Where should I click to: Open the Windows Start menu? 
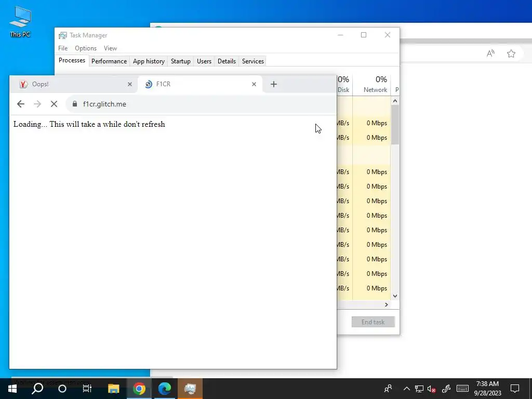click(12, 389)
